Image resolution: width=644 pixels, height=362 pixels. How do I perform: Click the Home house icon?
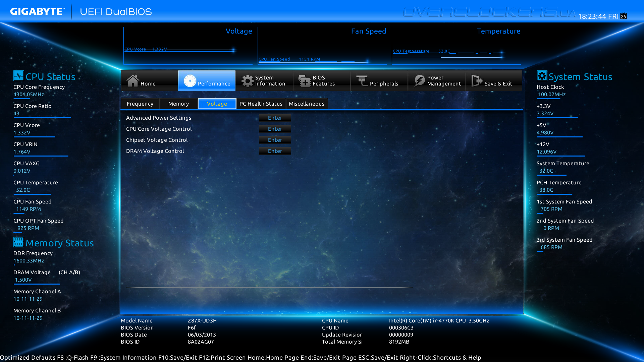[x=132, y=80]
